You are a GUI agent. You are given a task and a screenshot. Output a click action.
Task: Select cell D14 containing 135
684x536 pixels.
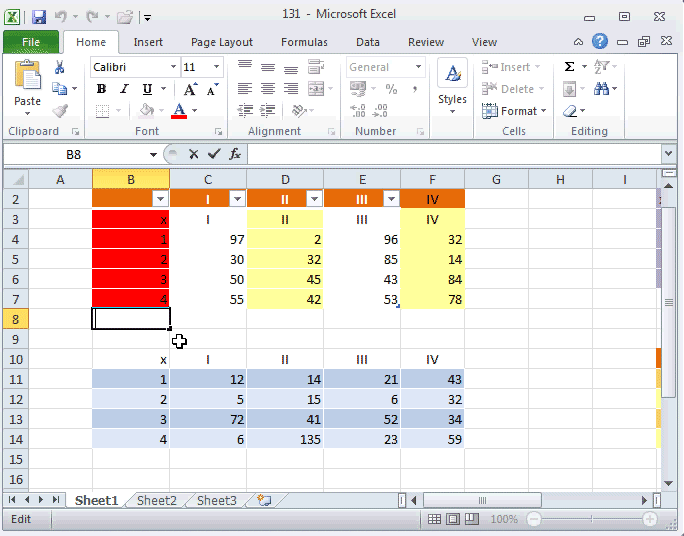[285, 439]
